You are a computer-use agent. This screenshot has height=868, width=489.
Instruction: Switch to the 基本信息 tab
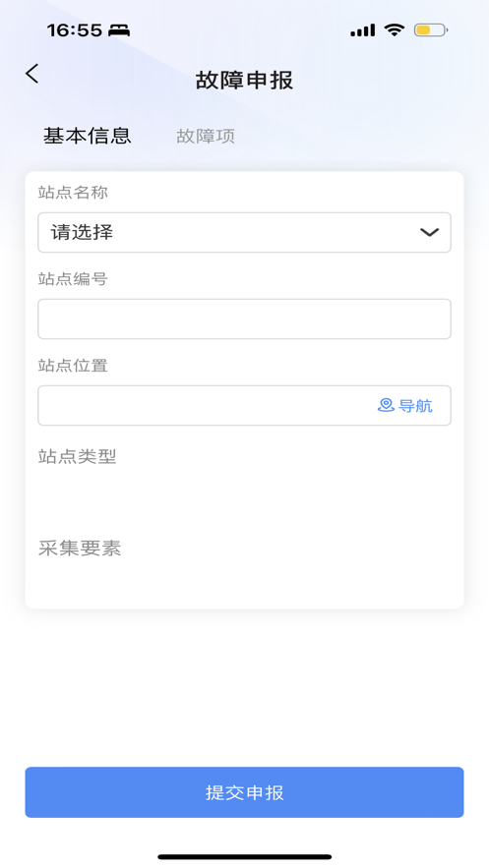pyautogui.click(x=88, y=136)
